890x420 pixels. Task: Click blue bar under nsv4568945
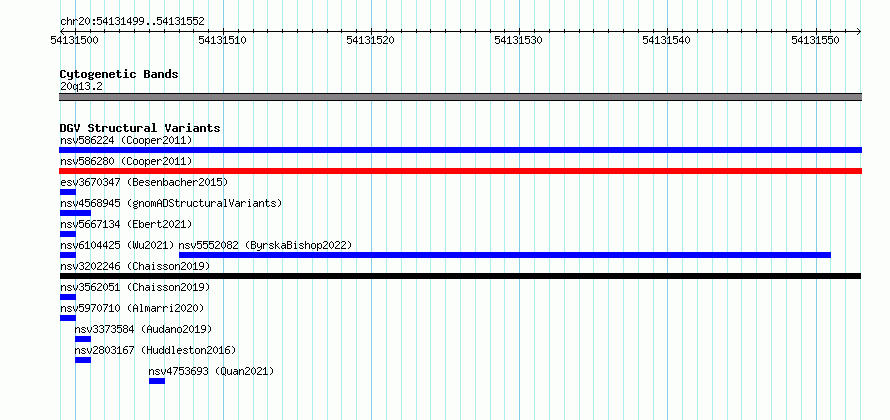click(75, 213)
